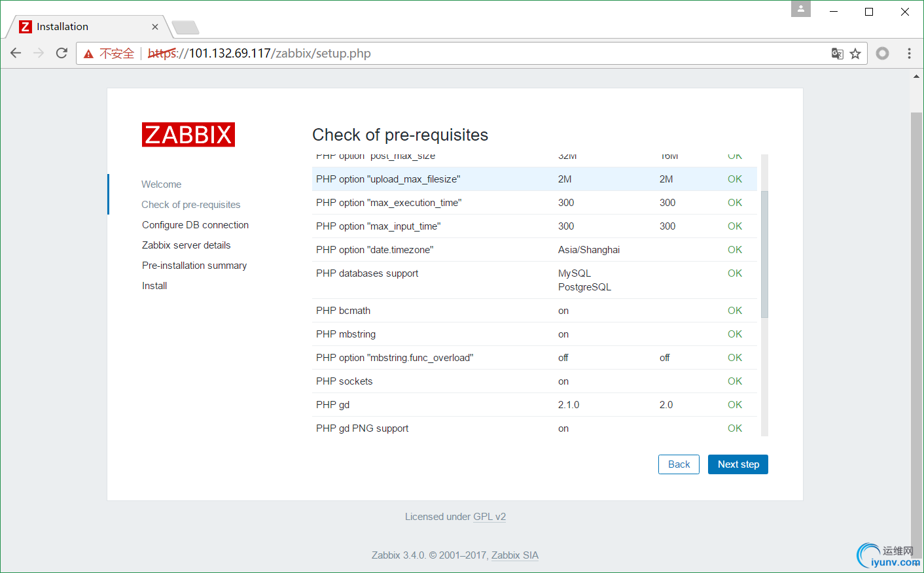Screen dimensions: 924x573
Task: Click OK status for upload_max_filesize
Action: pyautogui.click(x=735, y=179)
